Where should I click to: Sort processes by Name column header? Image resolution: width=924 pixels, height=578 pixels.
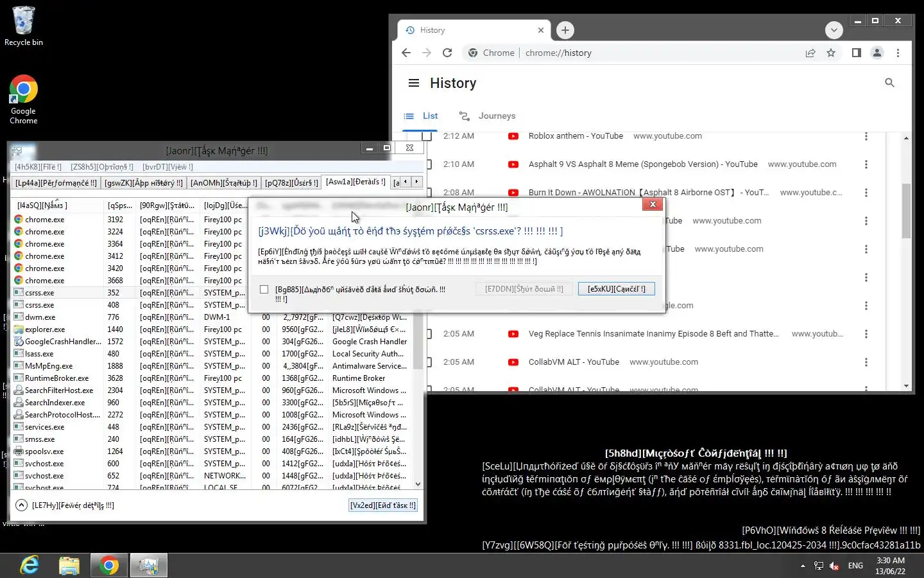(x=56, y=206)
